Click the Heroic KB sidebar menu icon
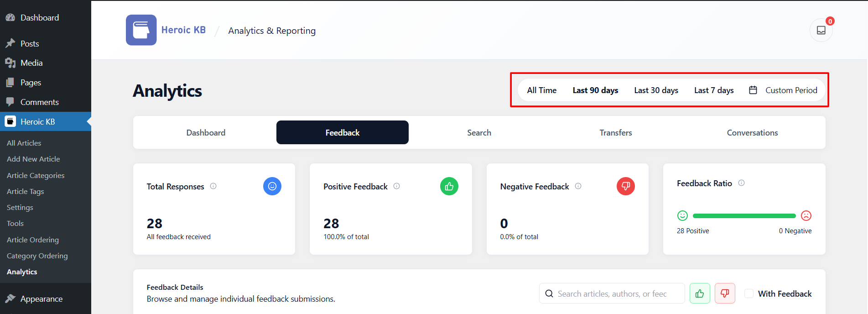The image size is (868, 314). pos(10,121)
